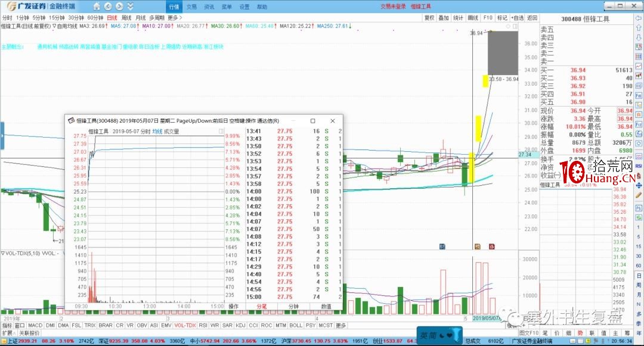Maximize the intraday popup window
Image resolution: width=644 pixels, height=346 pixels.
312,120
